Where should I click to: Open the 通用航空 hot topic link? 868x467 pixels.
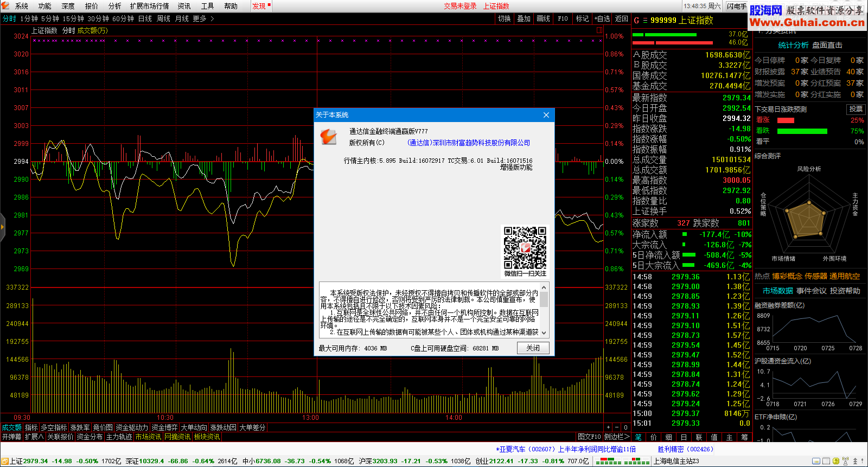845,276
